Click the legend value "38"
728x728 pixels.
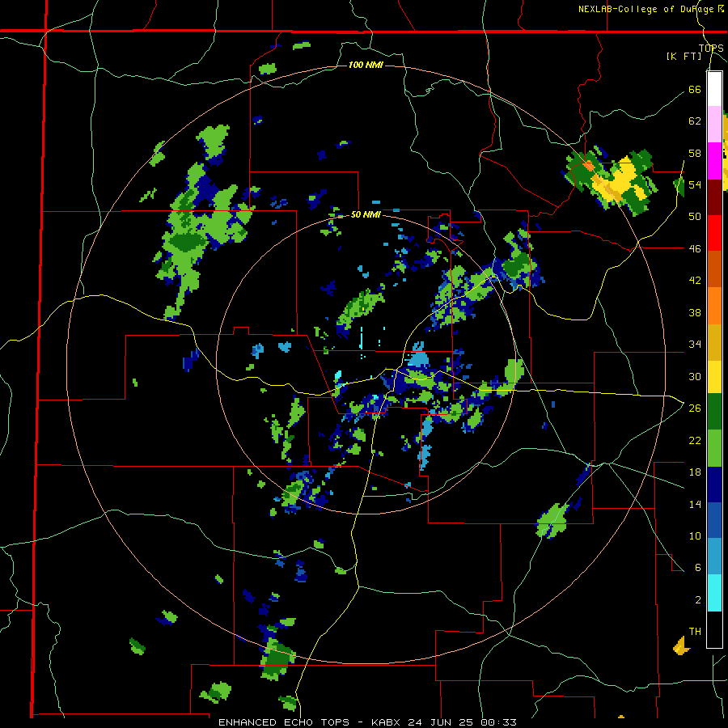(x=695, y=313)
